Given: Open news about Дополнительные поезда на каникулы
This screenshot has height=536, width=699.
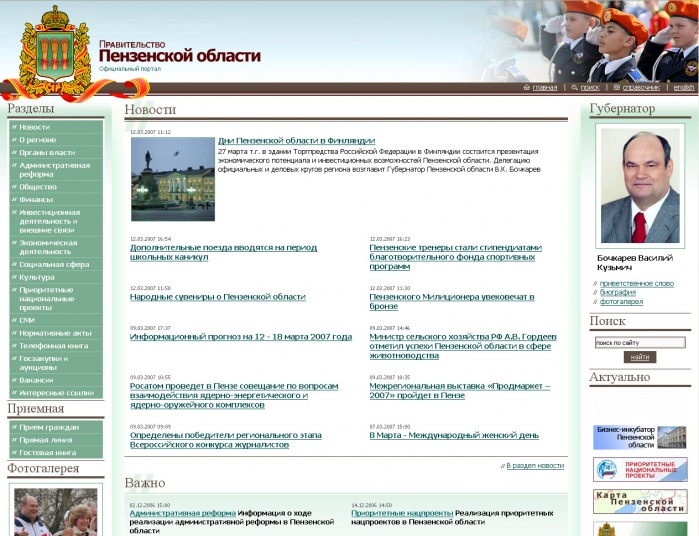Looking at the screenshot, I should pos(223,252).
